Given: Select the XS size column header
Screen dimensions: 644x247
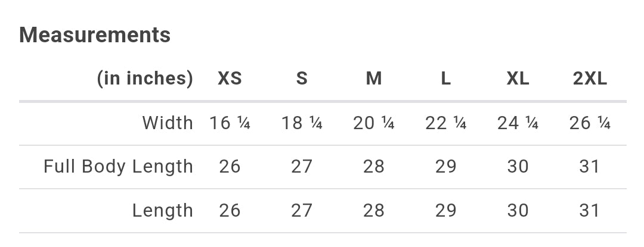Looking at the screenshot, I should pos(230,79).
